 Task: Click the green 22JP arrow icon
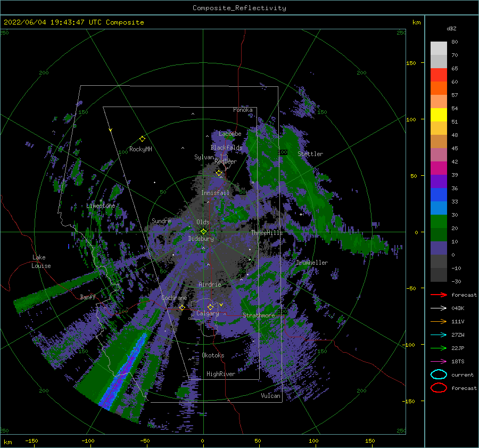pyautogui.click(x=439, y=348)
